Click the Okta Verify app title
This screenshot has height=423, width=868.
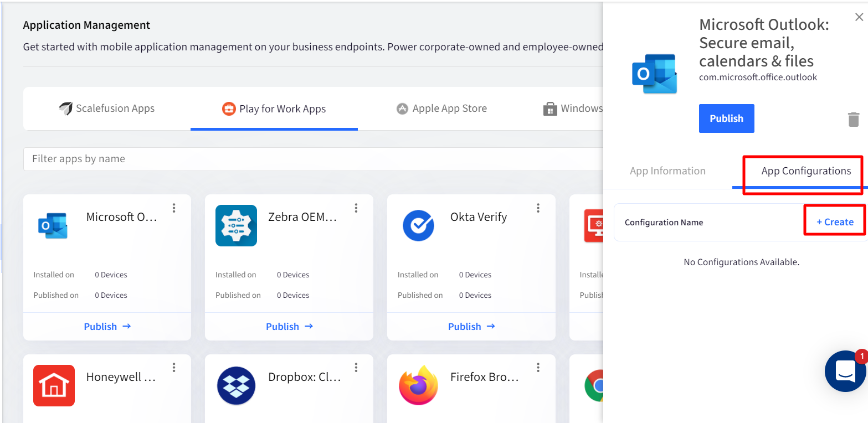[x=479, y=217]
